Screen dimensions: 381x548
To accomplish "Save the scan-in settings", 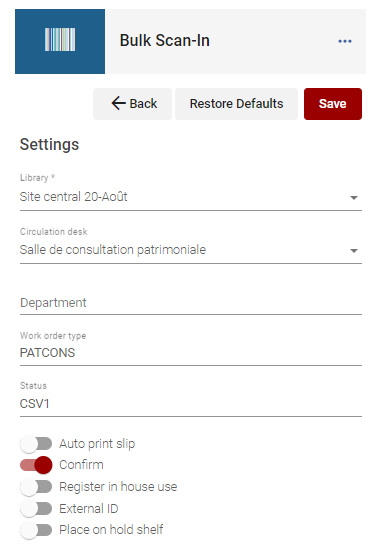I will tap(333, 104).
